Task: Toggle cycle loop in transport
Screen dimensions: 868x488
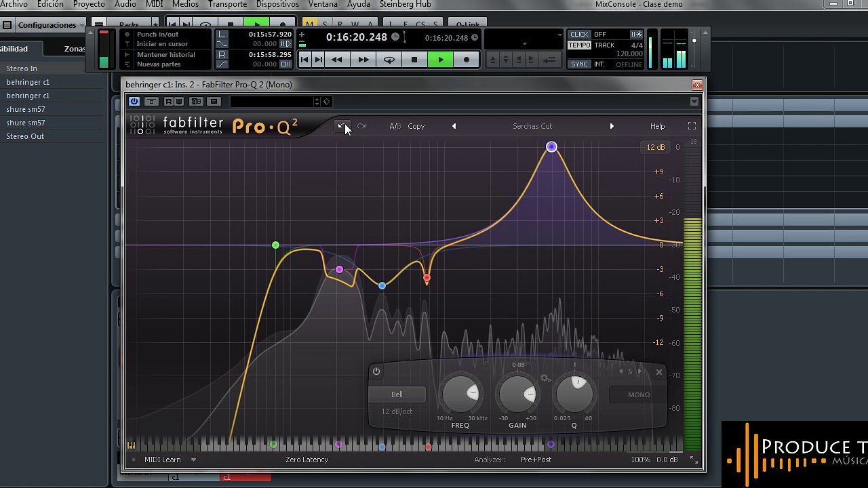Action: coord(389,60)
